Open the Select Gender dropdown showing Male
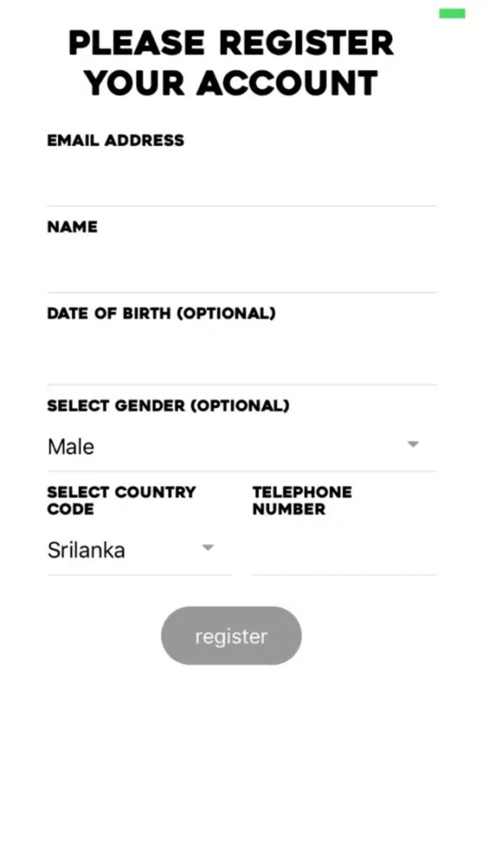This screenshot has height=868, width=489. coord(241,446)
